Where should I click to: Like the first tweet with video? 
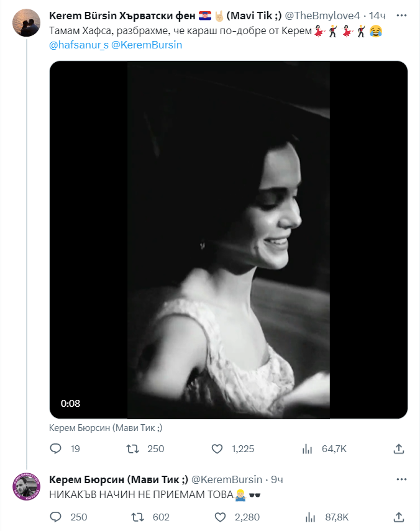(217, 448)
